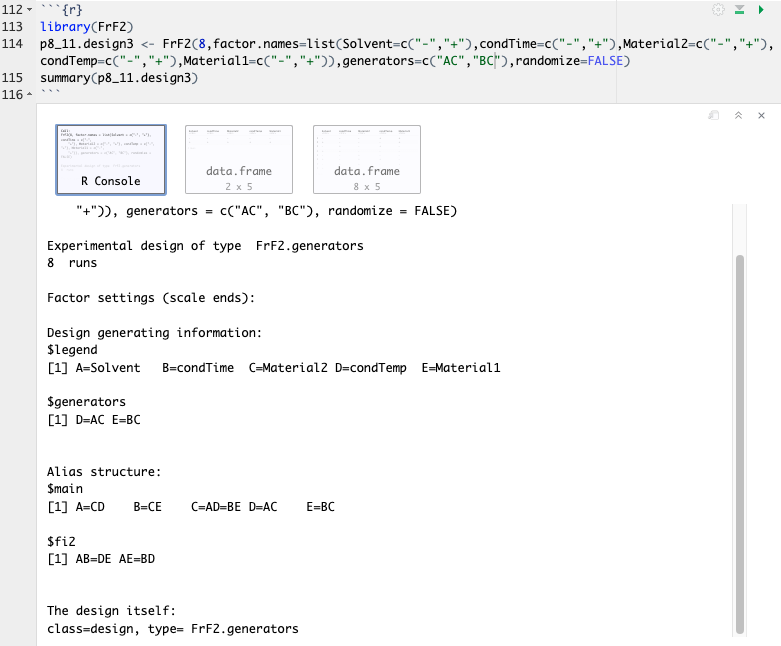Show chunk output in new window

pyautogui.click(x=713, y=116)
